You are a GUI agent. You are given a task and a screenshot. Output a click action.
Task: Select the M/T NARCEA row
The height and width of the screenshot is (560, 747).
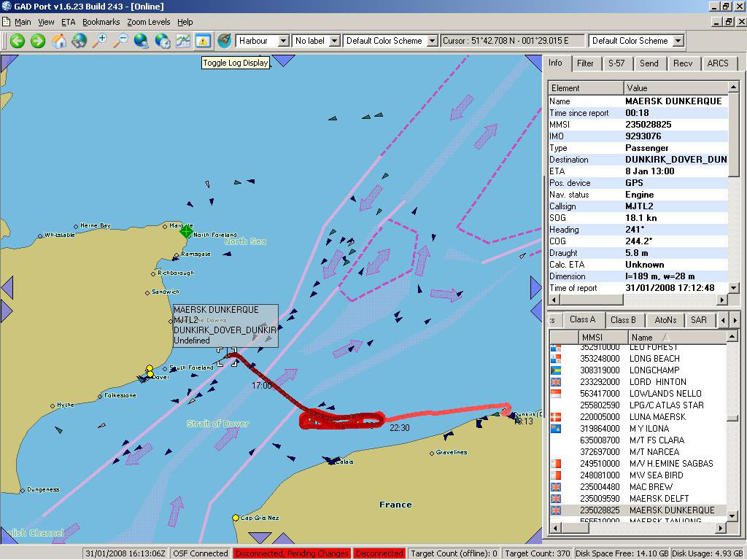(x=638, y=452)
